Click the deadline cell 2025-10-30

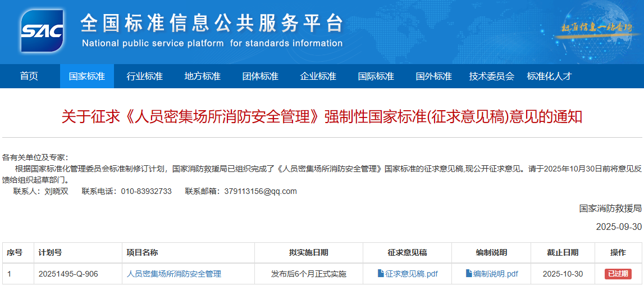[x=563, y=274]
